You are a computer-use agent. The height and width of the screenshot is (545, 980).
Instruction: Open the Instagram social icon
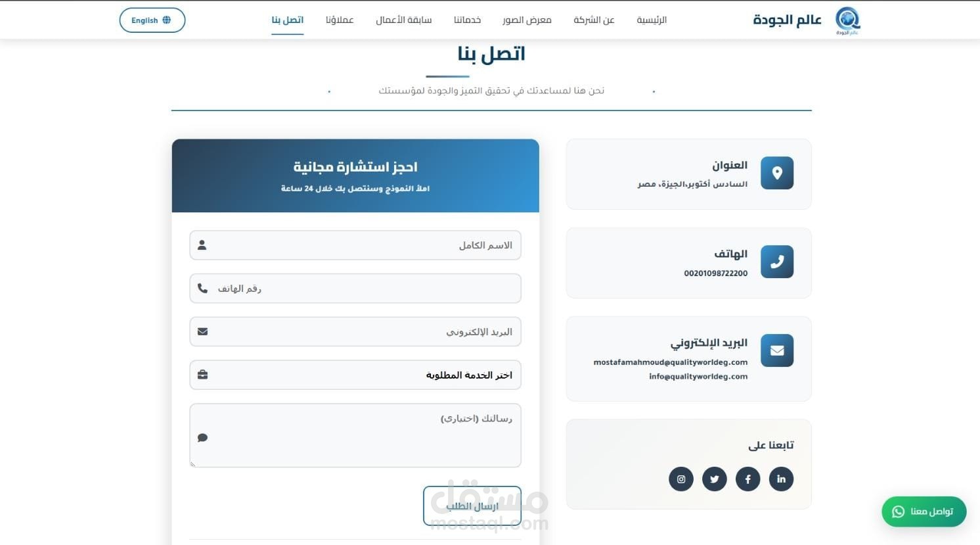[x=681, y=479]
